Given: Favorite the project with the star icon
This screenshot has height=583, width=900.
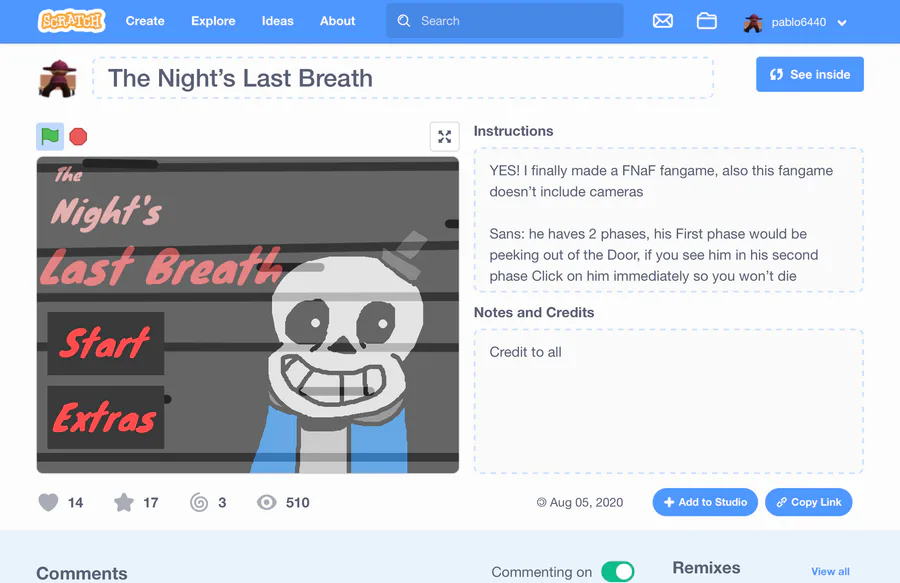Looking at the screenshot, I should point(124,503).
